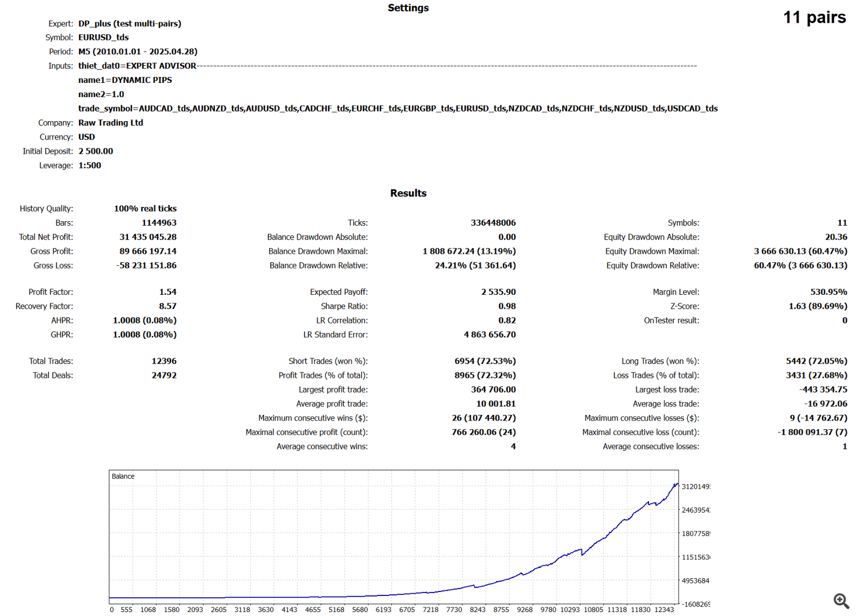Click the trade_symbol input line
This screenshot has height=616, width=857.
(x=398, y=109)
